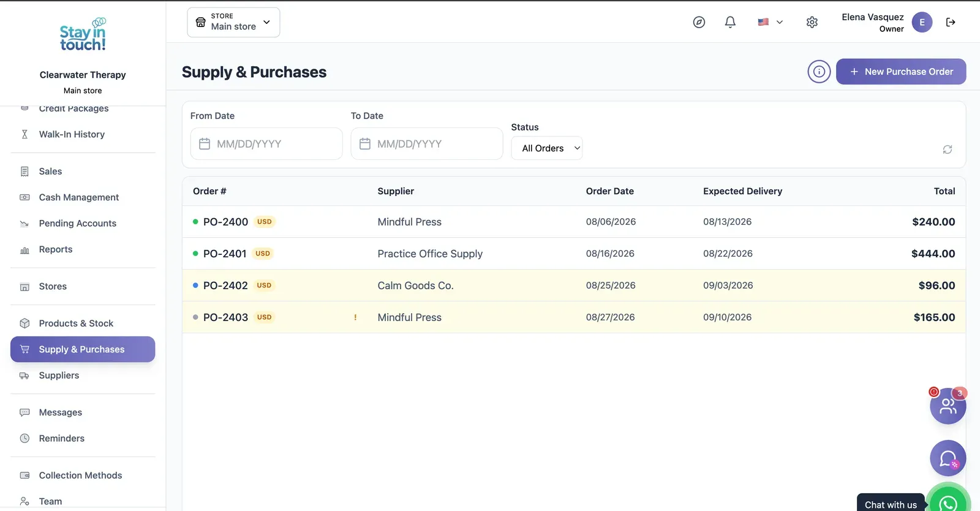Click the Chat with us label
The width and height of the screenshot is (980, 511).
pos(891,505)
